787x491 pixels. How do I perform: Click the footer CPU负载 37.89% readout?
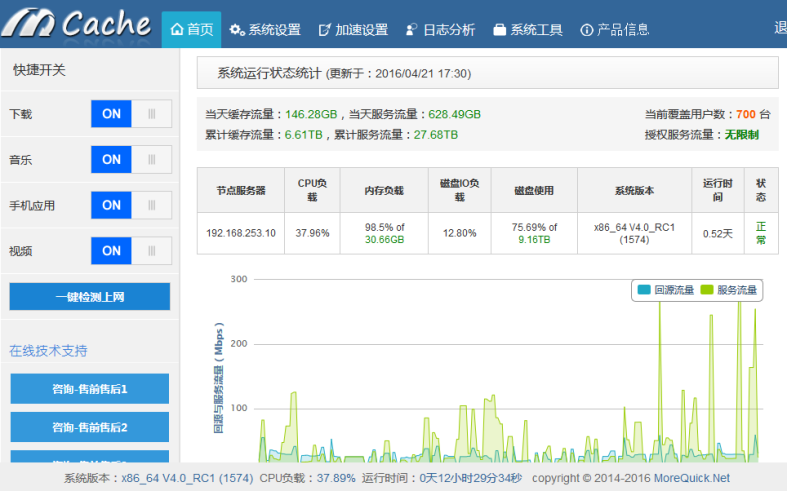[307, 478]
